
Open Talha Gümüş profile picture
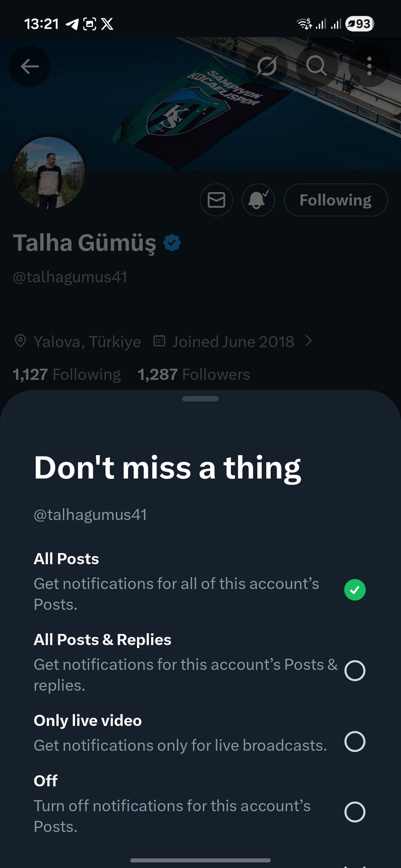(x=49, y=172)
